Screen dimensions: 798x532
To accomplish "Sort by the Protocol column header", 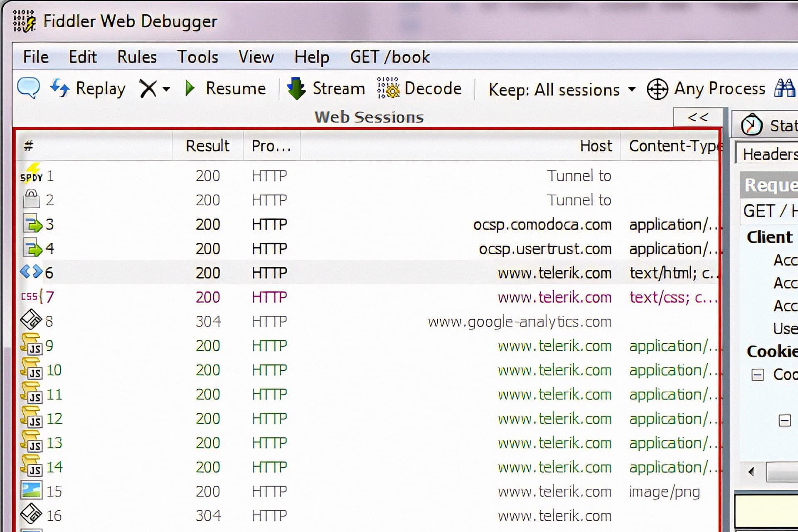I will [x=272, y=146].
